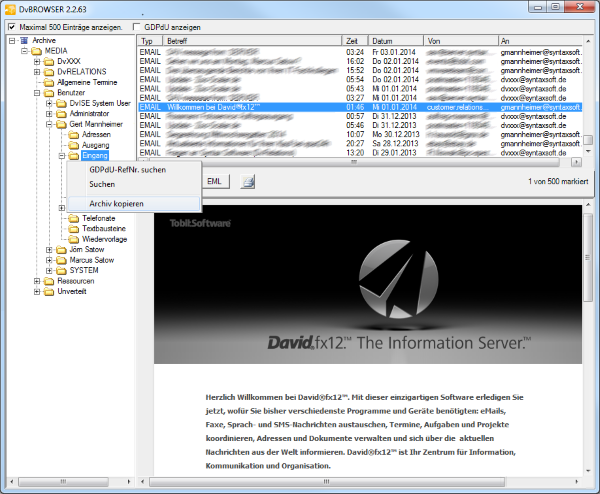Choose Suchen from the context menu
Image resolution: width=600 pixels, height=494 pixels.
[134, 184]
